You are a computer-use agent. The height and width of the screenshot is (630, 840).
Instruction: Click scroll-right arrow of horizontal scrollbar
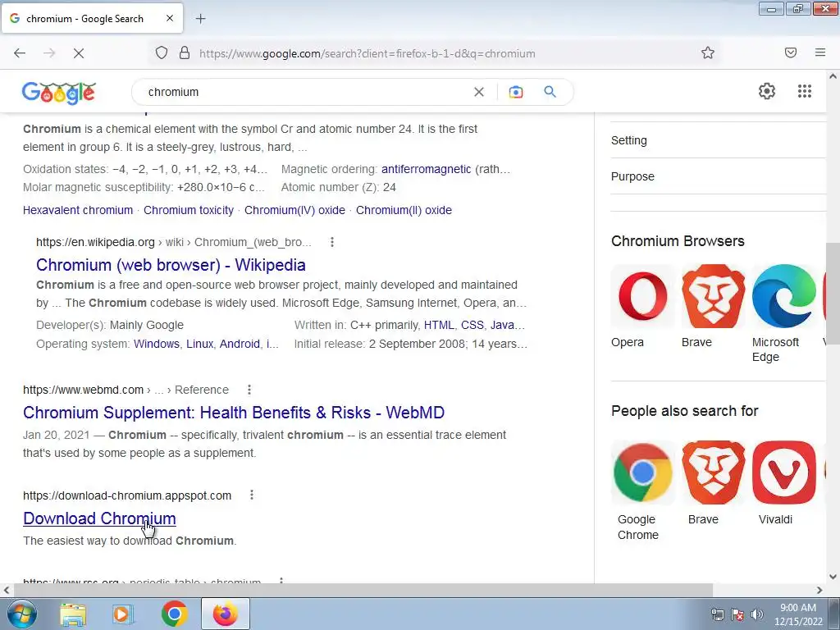click(x=819, y=590)
